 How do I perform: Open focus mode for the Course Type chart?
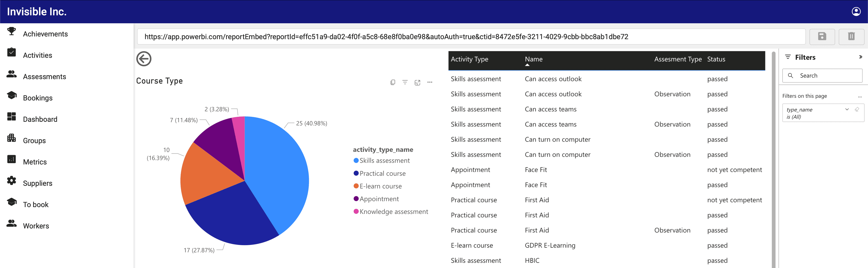point(417,82)
